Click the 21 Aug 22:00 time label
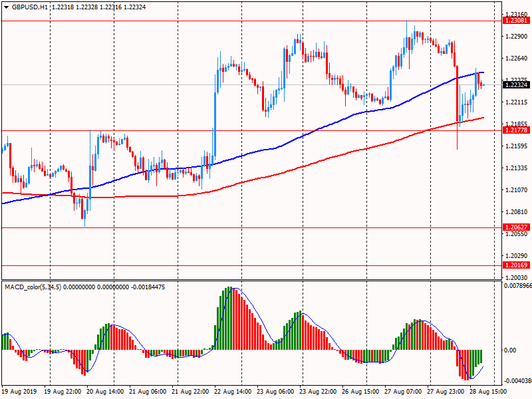The image size is (532, 399). [190, 392]
